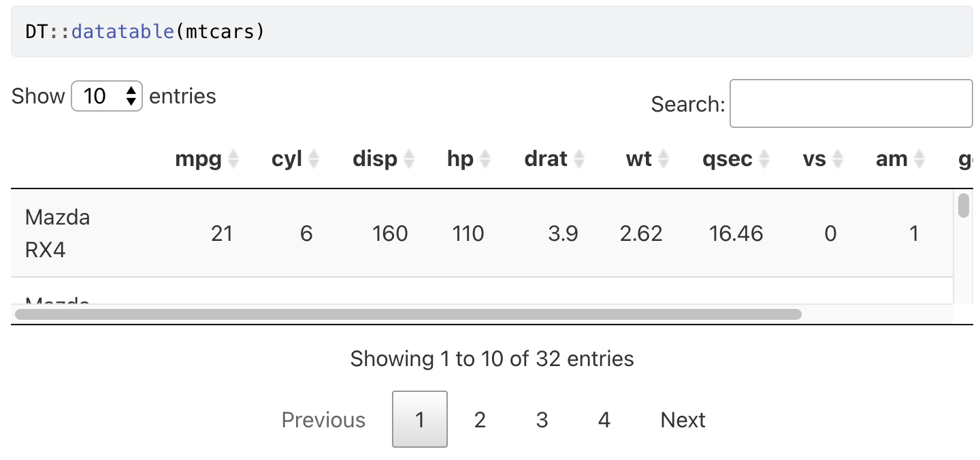Go to page 3 of the table
The height and width of the screenshot is (460, 980).
[x=542, y=420]
